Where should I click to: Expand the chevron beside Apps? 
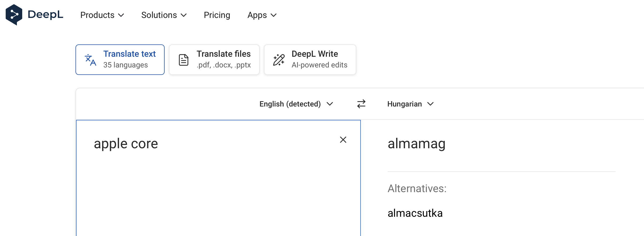click(274, 15)
